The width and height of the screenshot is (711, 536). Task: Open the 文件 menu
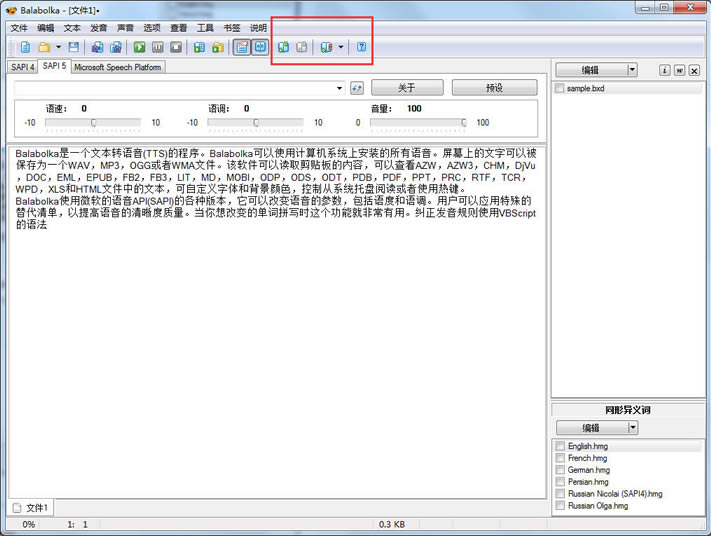(19, 28)
